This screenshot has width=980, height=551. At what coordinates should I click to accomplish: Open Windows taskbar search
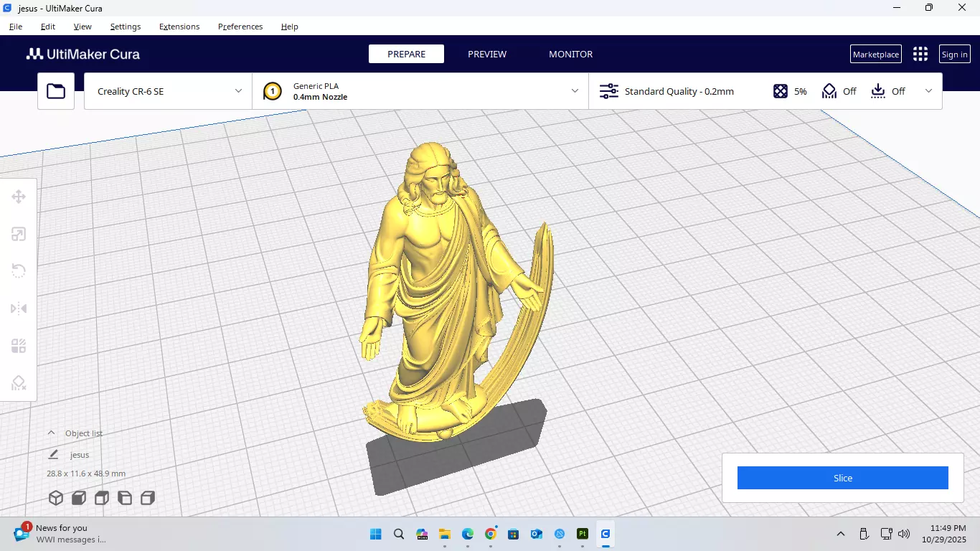(x=399, y=534)
